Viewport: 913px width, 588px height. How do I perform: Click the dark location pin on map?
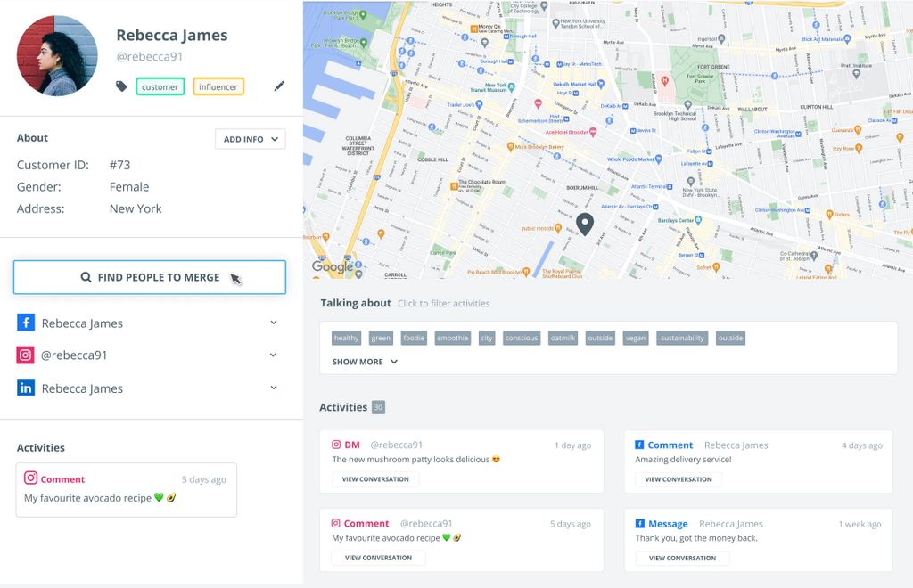(x=585, y=224)
